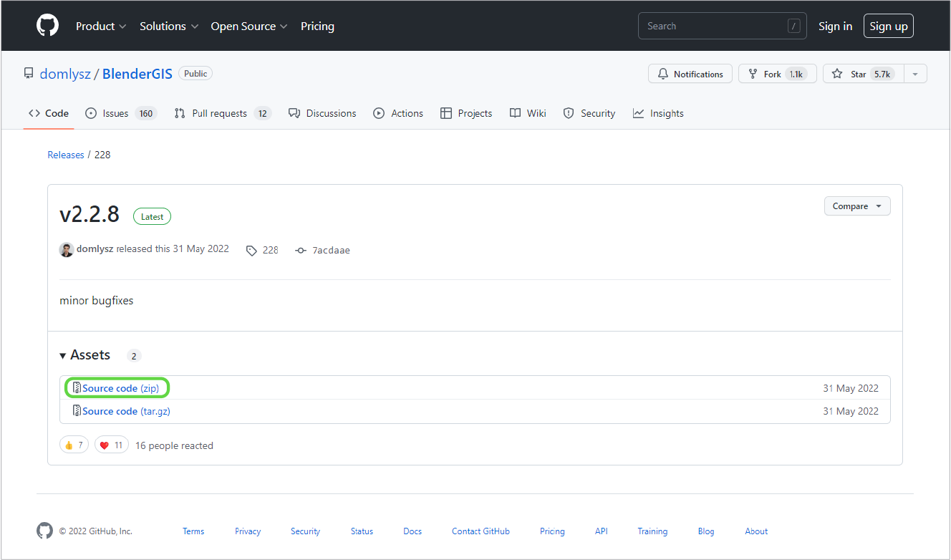Download Source code (tar.gz)
951x560 pixels.
[126, 411]
